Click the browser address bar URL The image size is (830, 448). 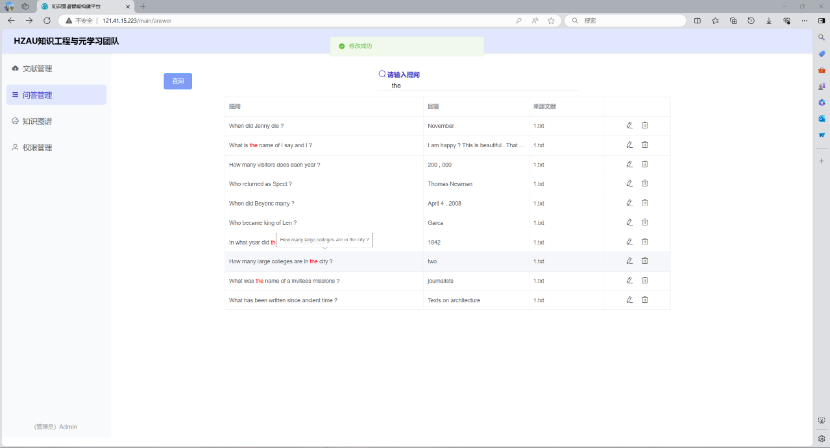click(140, 20)
